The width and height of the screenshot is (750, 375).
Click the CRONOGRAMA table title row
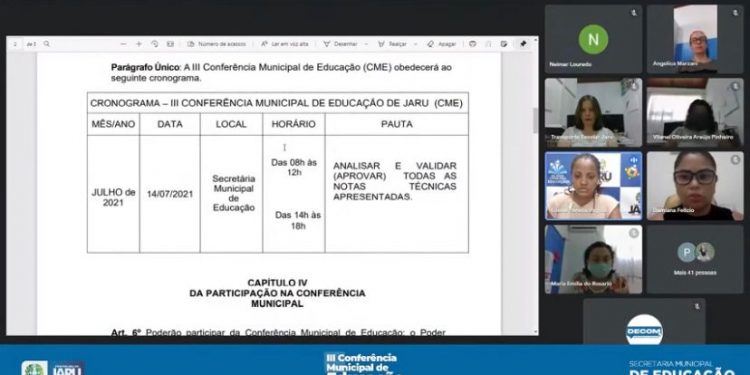point(277,103)
